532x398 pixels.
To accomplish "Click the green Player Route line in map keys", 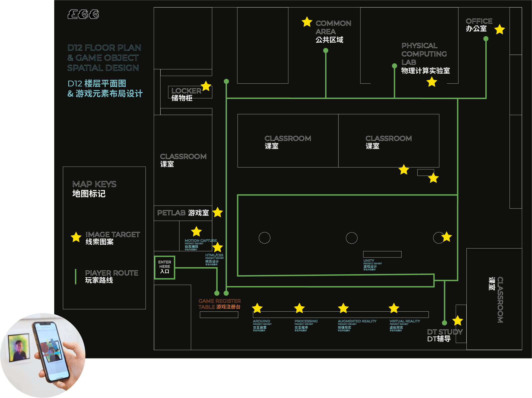I will [76, 277].
